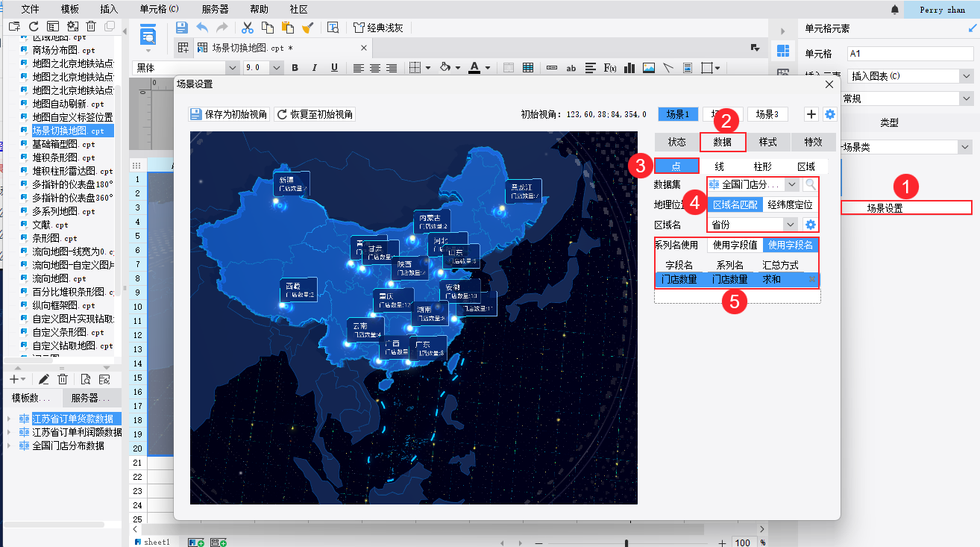Expand the 江苏省订单货款数据 dataset node
The width and height of the screenshot is (980, 547).
tap(9, 419)
